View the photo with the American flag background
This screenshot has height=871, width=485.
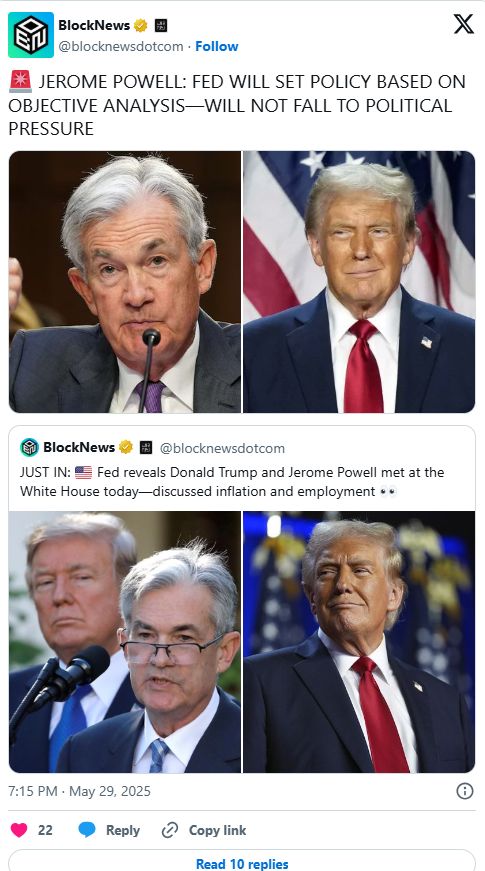tap(359, 282)
